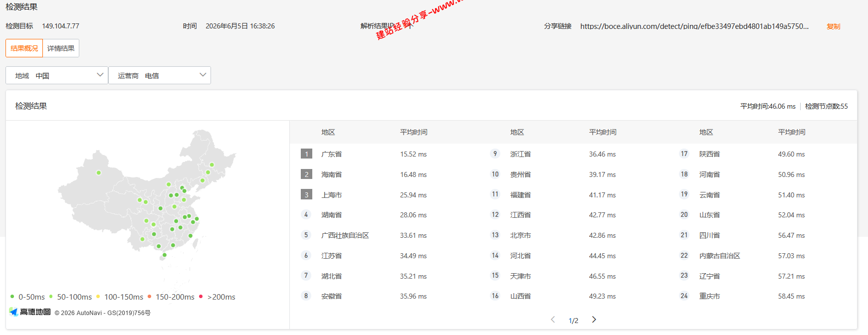Select the 山东省 region cell
This screenshot has width=868, height=335.
(710, 215)
